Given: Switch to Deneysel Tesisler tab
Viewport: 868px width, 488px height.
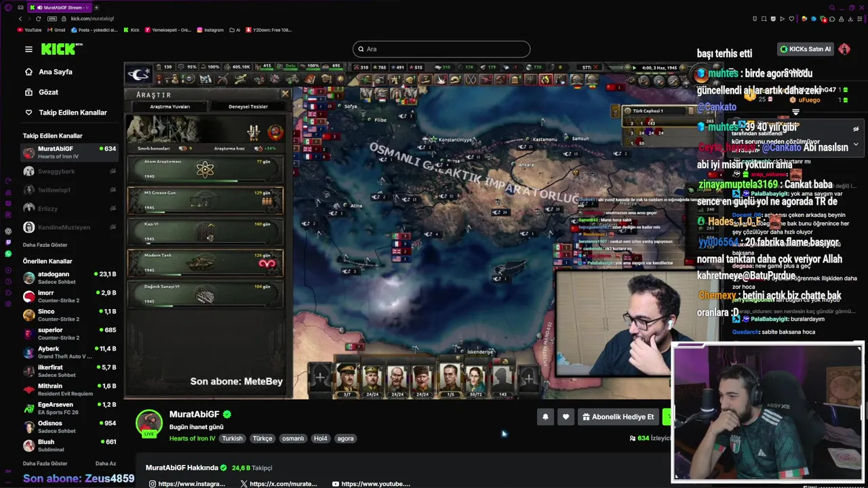Looking at the screenshot, I should (248, 106).
